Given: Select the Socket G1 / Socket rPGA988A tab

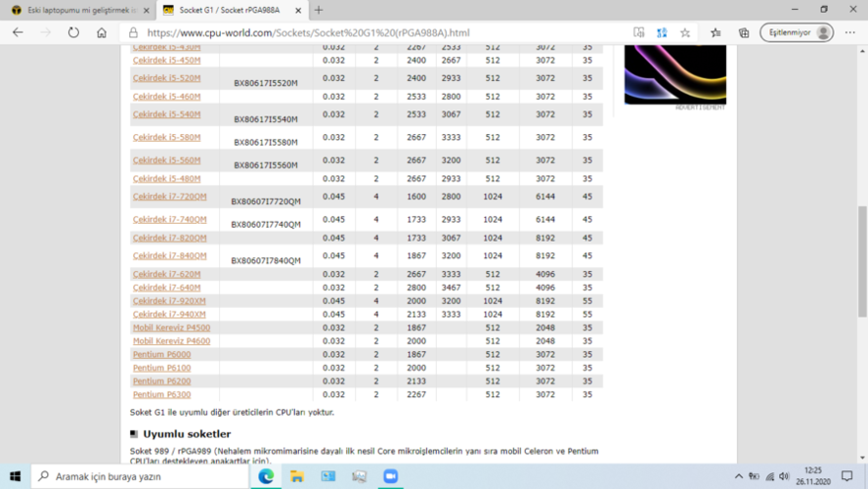Looking at the screenshot, I should (x=229, y=10).
